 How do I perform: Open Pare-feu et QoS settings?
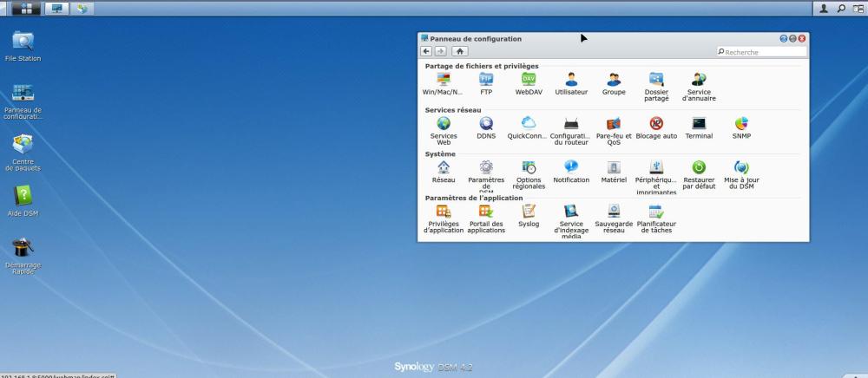coord(614,131)
